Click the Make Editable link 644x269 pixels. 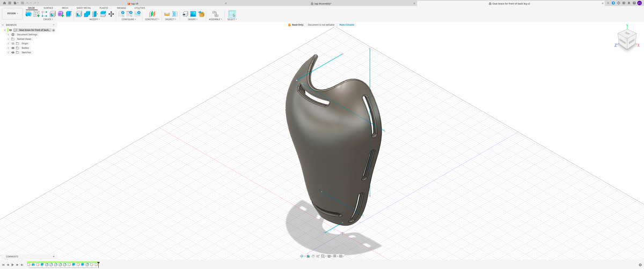[346, 25]
